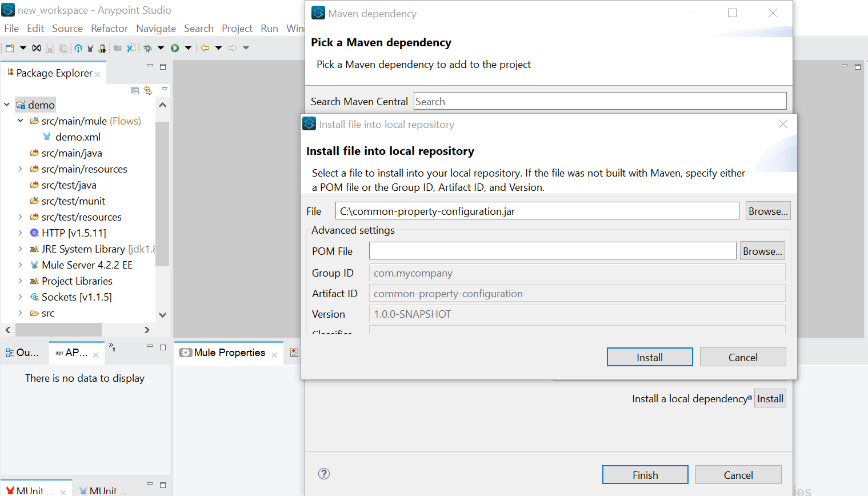Open the Refactor menu
Viewport: 868px width, 496px height.
(109, 29)
